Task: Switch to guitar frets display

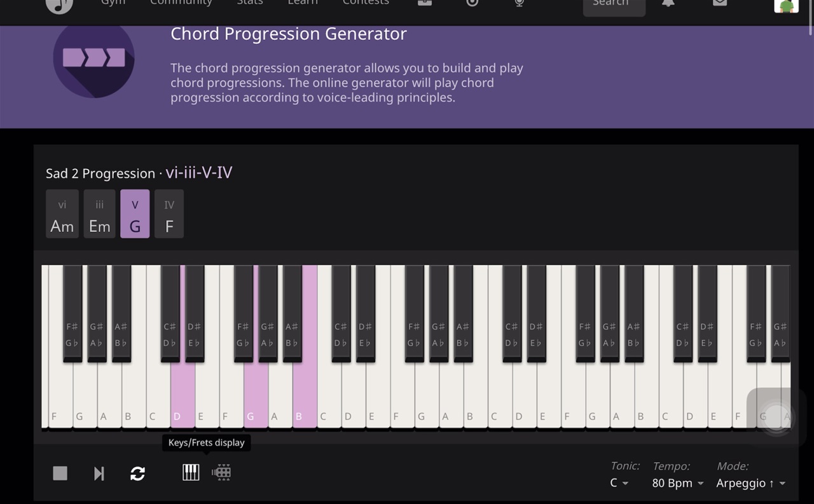Action: [221, 472]
